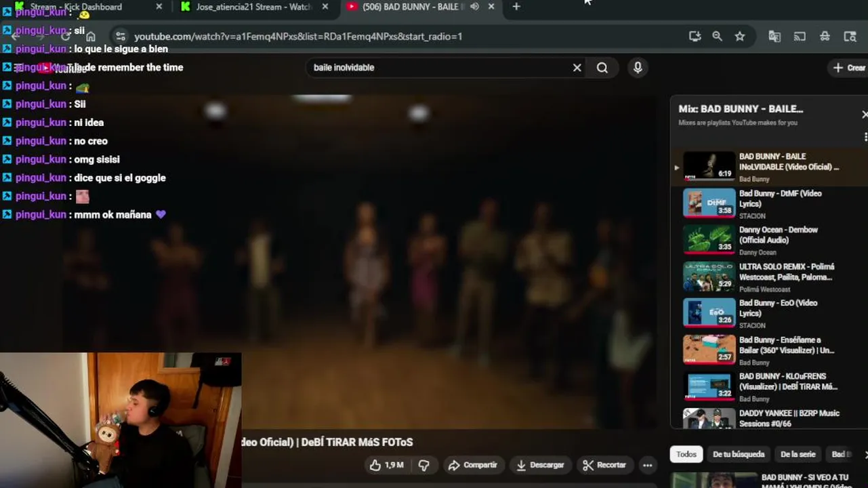Click the cast media icon in toolbar
868x488 pixels.
coord(800,37)
